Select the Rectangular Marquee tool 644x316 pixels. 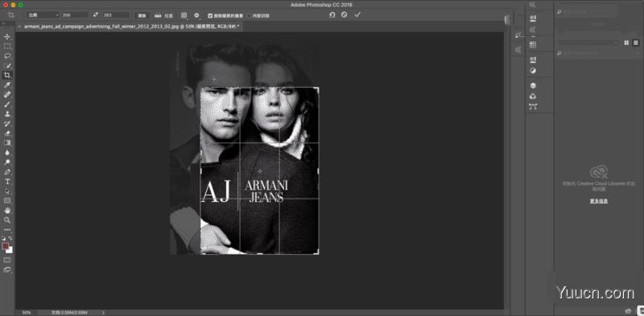click(x=7, y=47)
